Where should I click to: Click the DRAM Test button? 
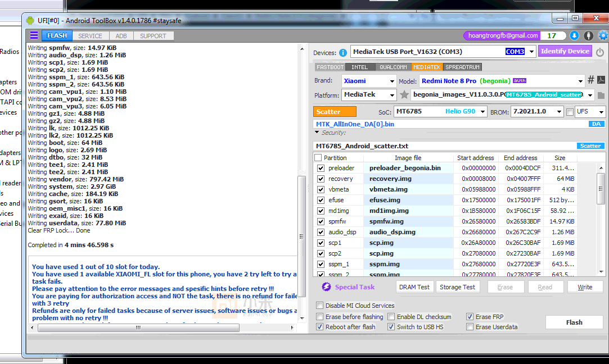coord(414,287)
